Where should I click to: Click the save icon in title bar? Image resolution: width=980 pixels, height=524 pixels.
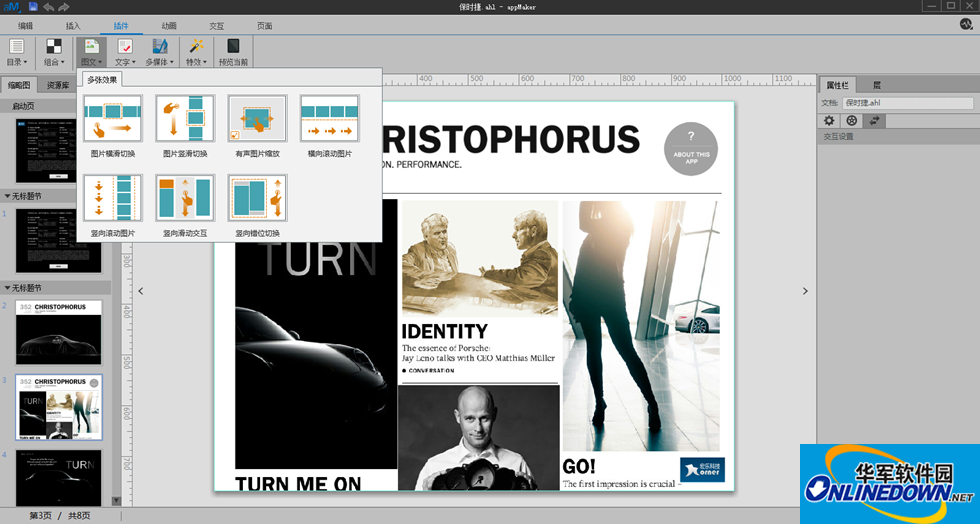(x=33, y=7)
